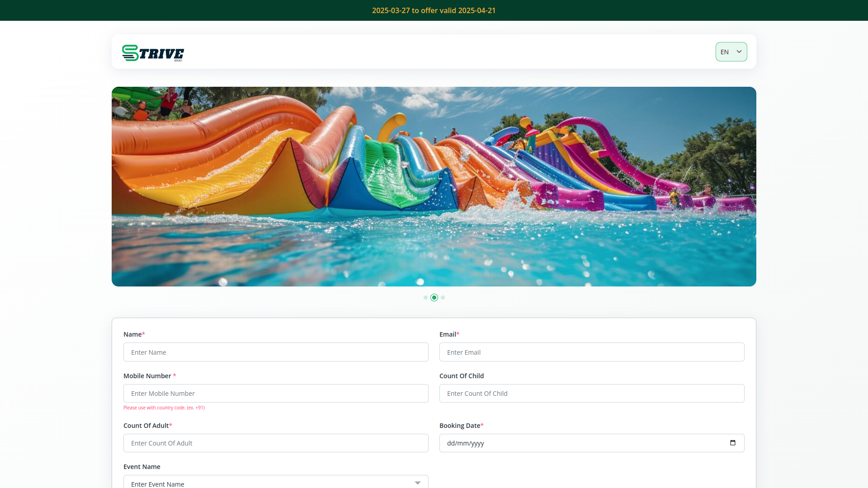Image resolution: width=868 pixels, height=488 pixels.
Task: Open the EN language dropdown
Action: (726, 52)
